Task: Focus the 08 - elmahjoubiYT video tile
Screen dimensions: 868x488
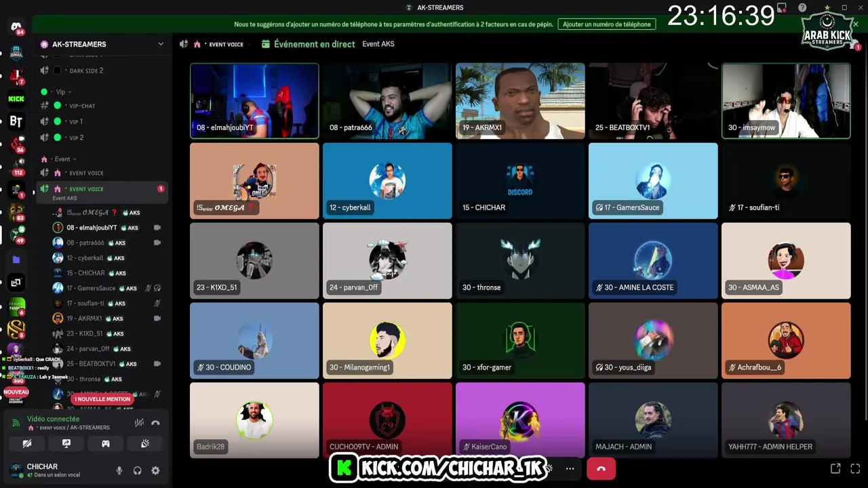Action: coord(254,101)
